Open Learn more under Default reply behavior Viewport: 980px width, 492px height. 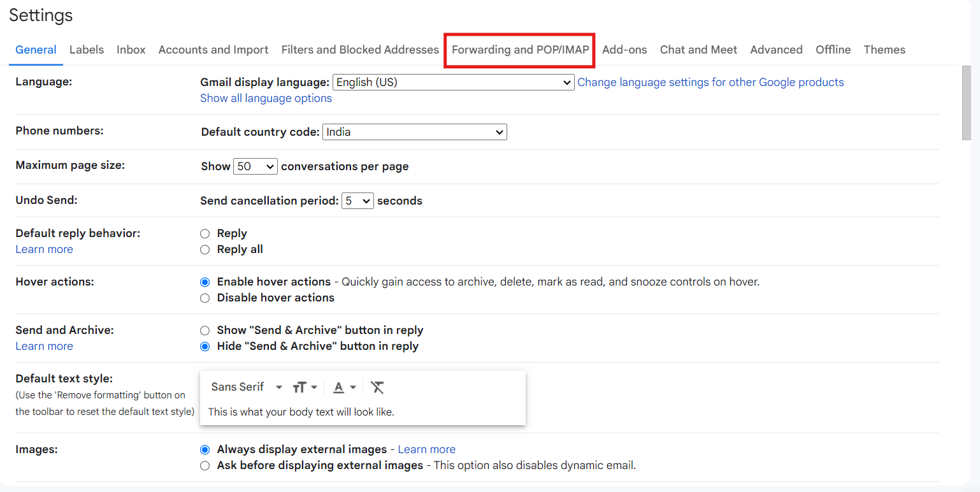(44, 249)
